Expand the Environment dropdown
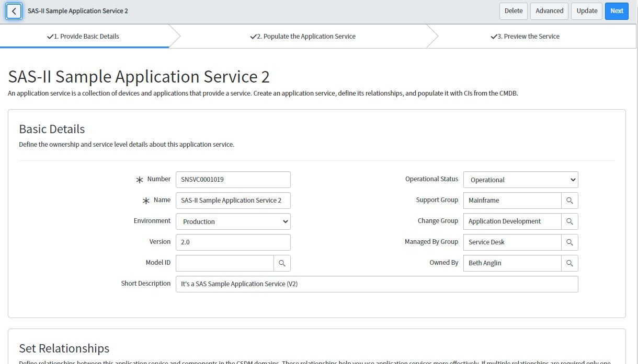Viewport: 638px width, 364px height. [x=233, y=221]
